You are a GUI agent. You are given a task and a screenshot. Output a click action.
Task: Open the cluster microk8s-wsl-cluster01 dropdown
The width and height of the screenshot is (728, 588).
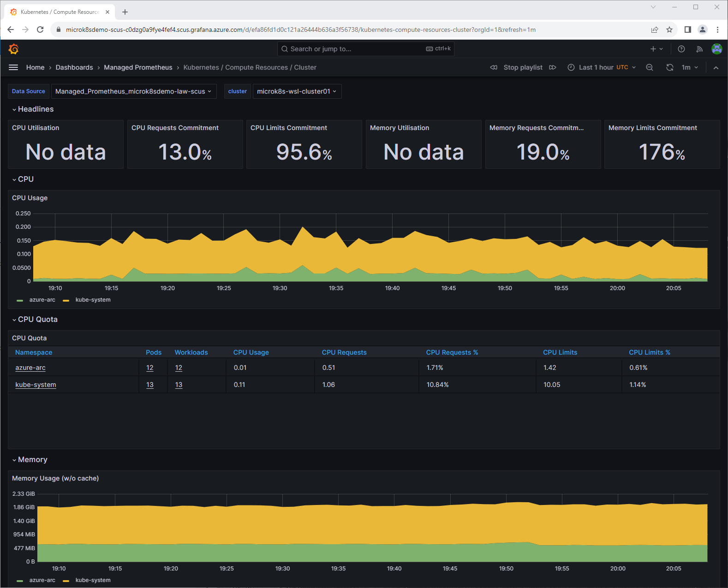click(297, 91)
